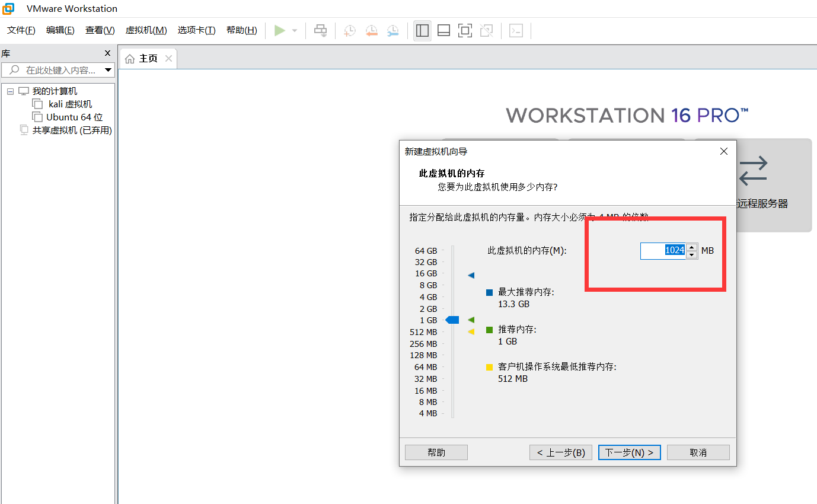Viewport: 817px width, 504px height.
Task: Open the 帮助(H) menu
Action: click(242, 30)
